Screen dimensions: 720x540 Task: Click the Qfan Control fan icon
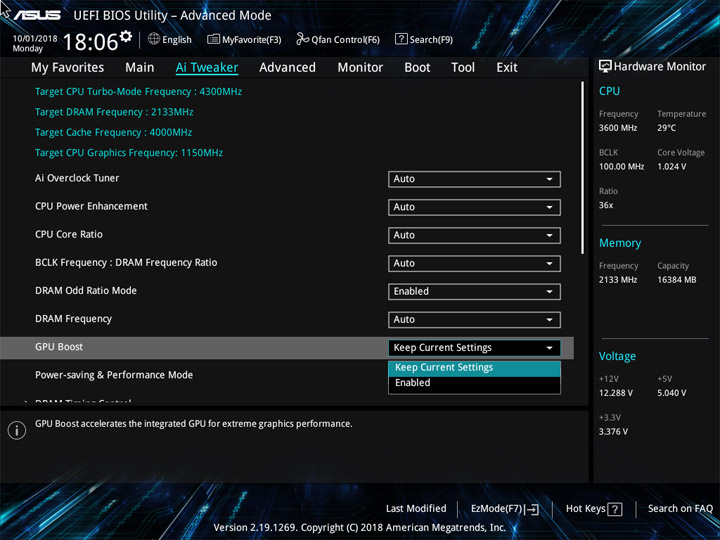[x=302, y=39]
